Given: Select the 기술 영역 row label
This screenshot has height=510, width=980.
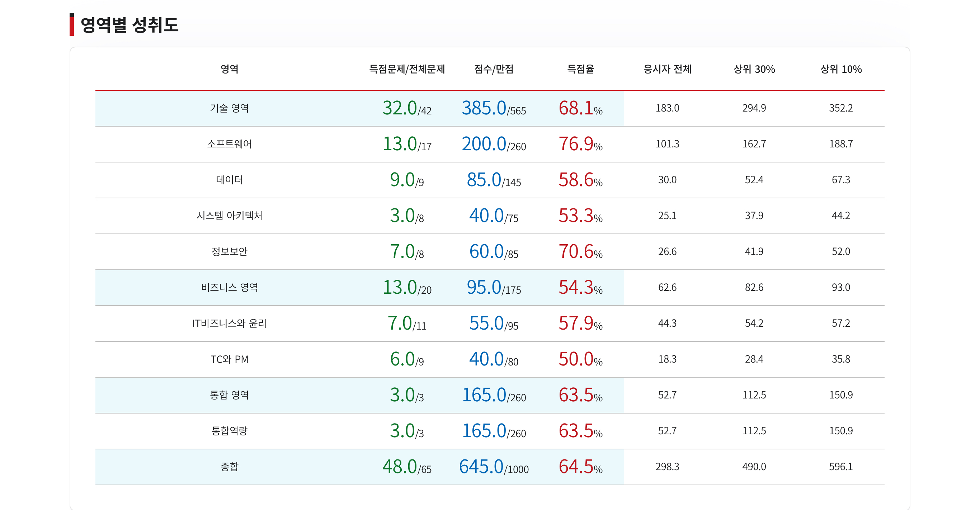Looking at the screenshot, I should [x=230, y=108].
